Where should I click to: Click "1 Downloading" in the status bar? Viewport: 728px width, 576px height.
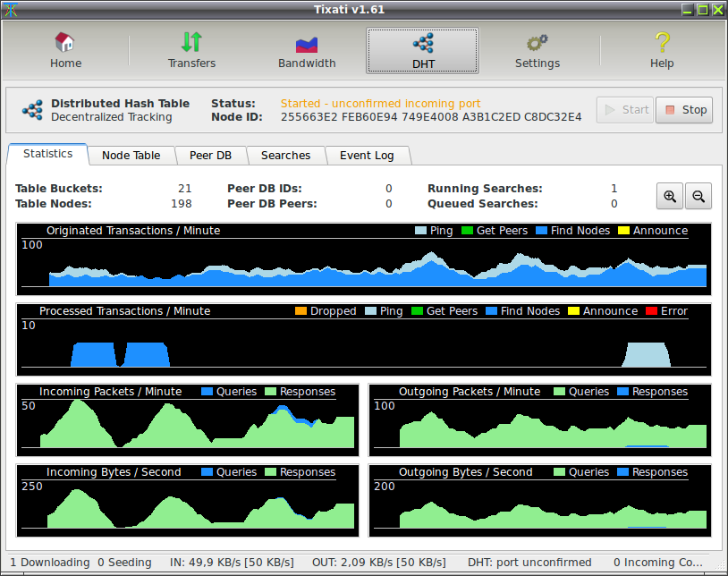coord(50,563)
